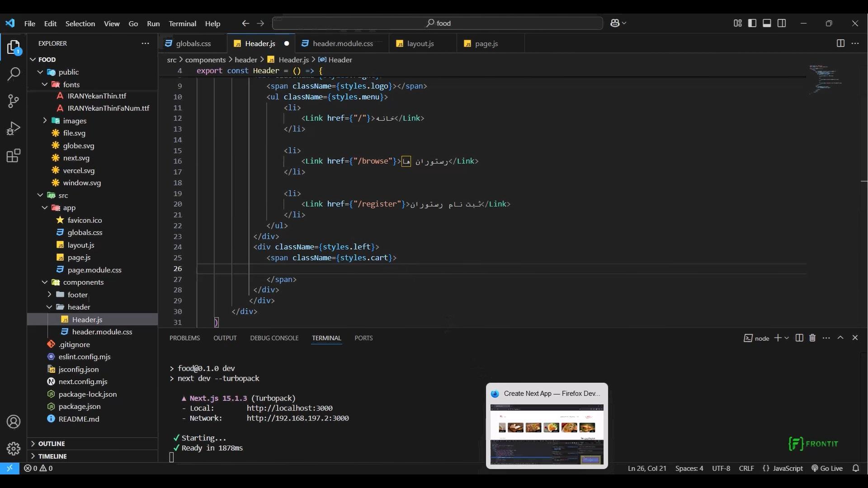
Task: Split the editor right
Action: pos(840,43)
